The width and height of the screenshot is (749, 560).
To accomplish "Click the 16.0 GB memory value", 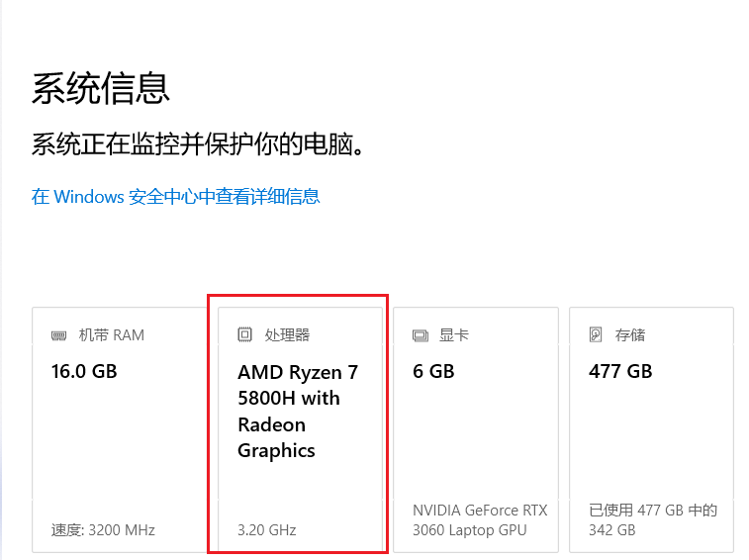I will (x=84, y=372).
